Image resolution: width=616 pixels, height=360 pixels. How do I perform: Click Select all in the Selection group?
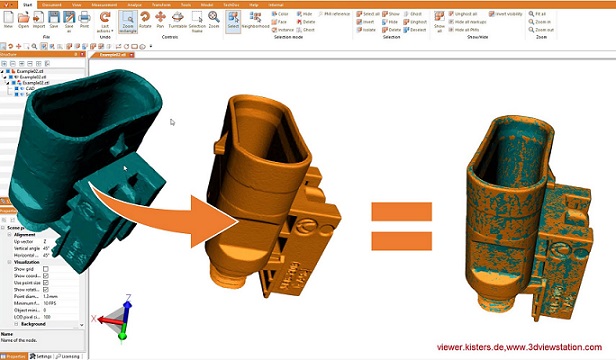click(368, 14)
